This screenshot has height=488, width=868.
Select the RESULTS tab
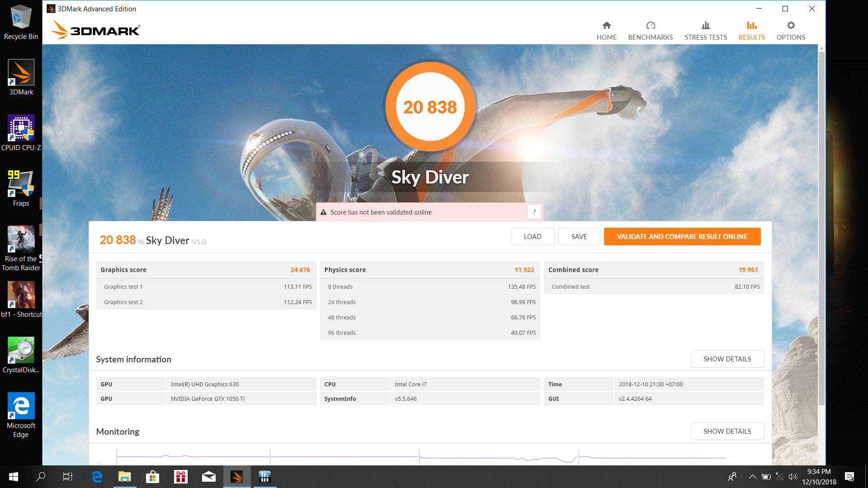(751, 31)
